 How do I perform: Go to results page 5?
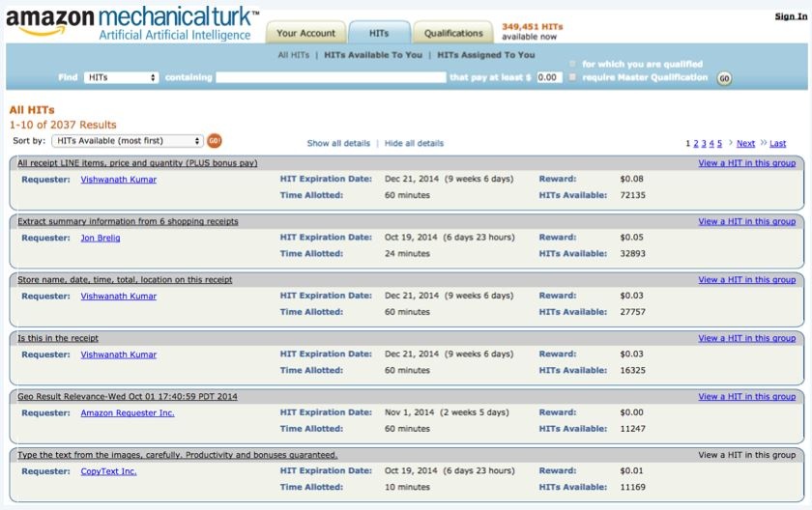pyautogui.click(x=719, y=143)
